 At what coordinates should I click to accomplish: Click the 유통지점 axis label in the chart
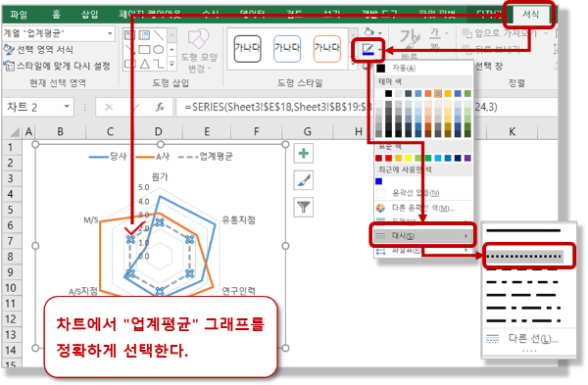pos(238,220)
